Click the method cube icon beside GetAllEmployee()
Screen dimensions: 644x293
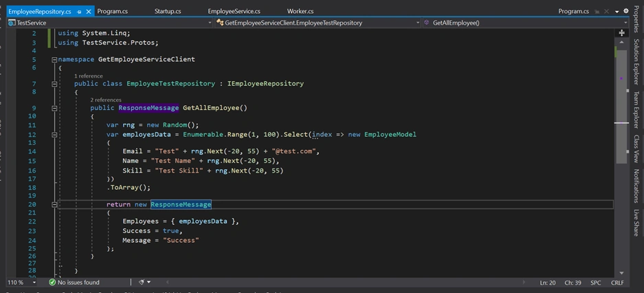(x=427, y=23)
